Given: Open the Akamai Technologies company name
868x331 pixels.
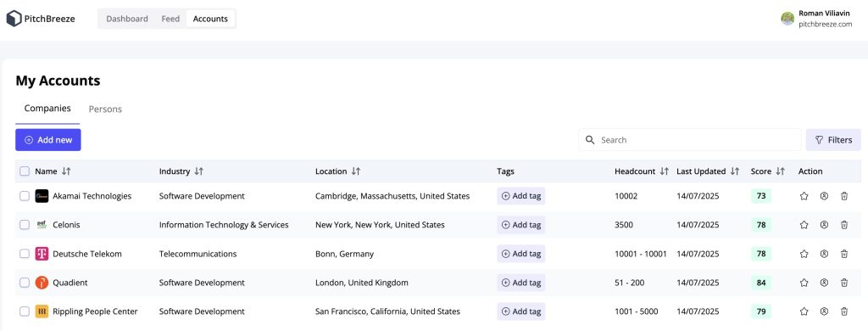Looking at the screenshot, I should pyautogui.click(x=92, y=196).
